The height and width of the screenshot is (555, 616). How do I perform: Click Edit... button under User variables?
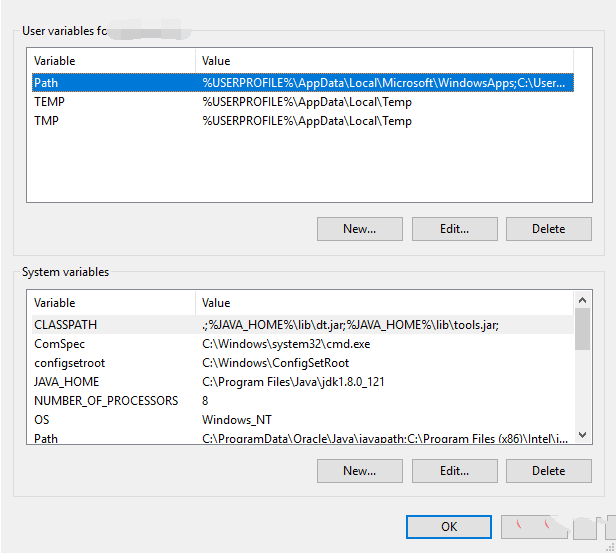(454, 229)
